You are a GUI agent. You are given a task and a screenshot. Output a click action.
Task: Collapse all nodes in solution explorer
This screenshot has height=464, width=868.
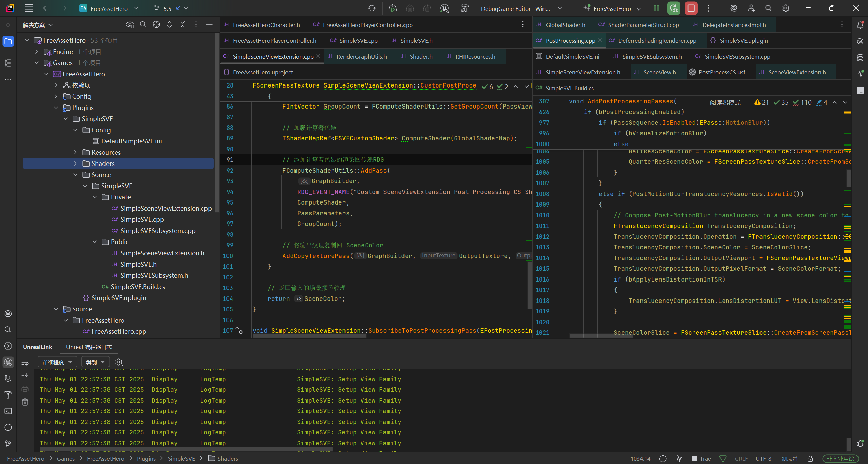[183, 25]
